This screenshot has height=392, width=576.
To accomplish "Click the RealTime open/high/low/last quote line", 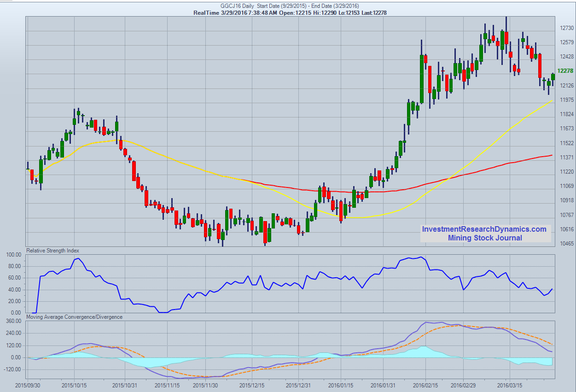I will (x=290, y=12).
